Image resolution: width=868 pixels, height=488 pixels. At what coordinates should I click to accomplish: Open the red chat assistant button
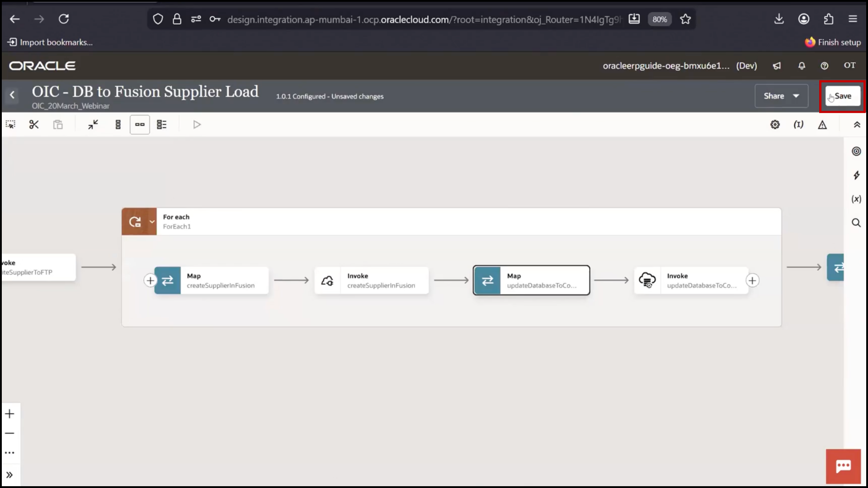(x=843, y=466)
